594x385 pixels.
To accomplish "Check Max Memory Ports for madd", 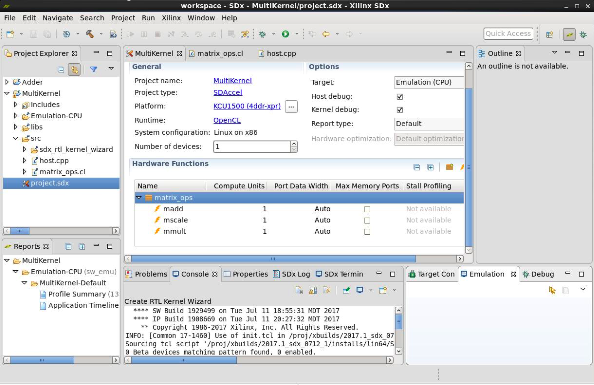I will point(367,209).
